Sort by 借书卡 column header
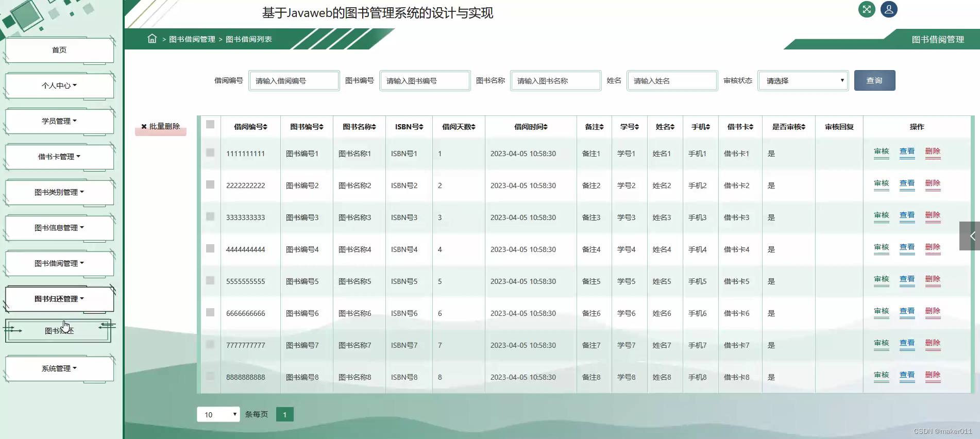Viewport: 980px width, 439px height. pyautogui.click(x=740, y=127)
